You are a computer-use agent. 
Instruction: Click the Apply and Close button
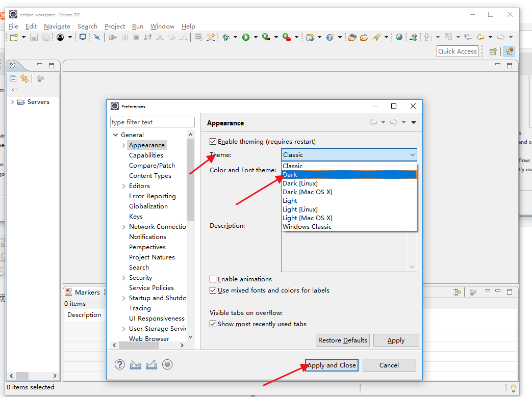tap(332, 365)
